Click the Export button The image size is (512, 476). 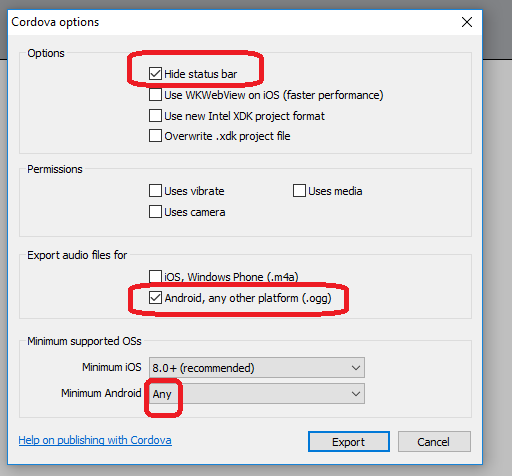tap(349, 442)
